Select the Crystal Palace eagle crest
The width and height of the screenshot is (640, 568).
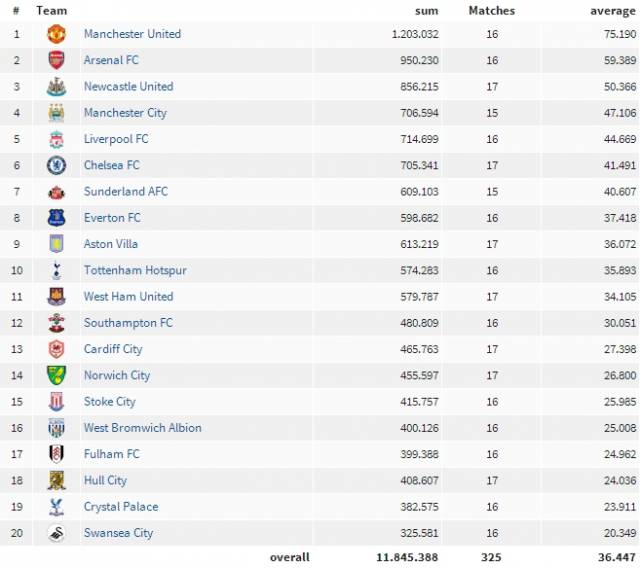(56, 507)
